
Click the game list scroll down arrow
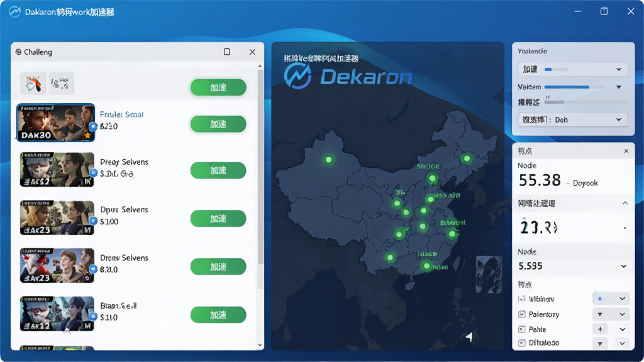[x=260, y=345]
